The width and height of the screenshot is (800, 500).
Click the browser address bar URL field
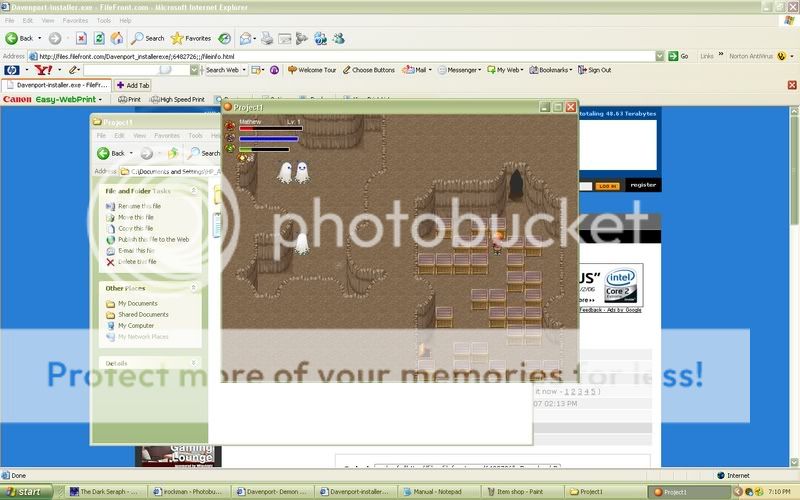coord(350,56)
